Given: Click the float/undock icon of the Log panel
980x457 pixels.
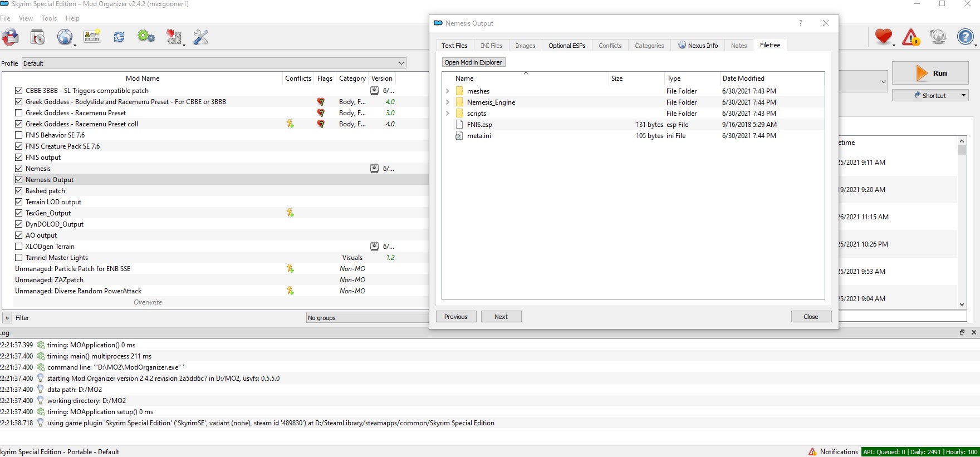Looking at the screenshot, I should [962, 332].
